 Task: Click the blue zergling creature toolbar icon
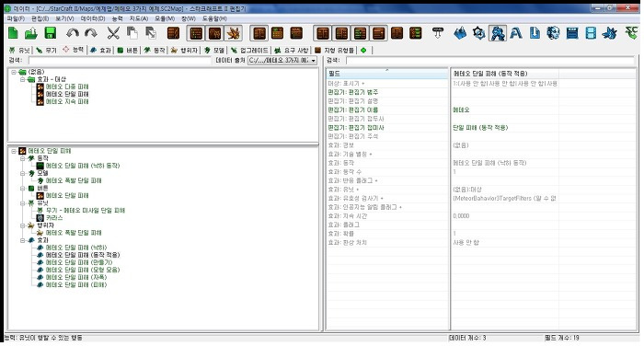(x=610, y=33)
